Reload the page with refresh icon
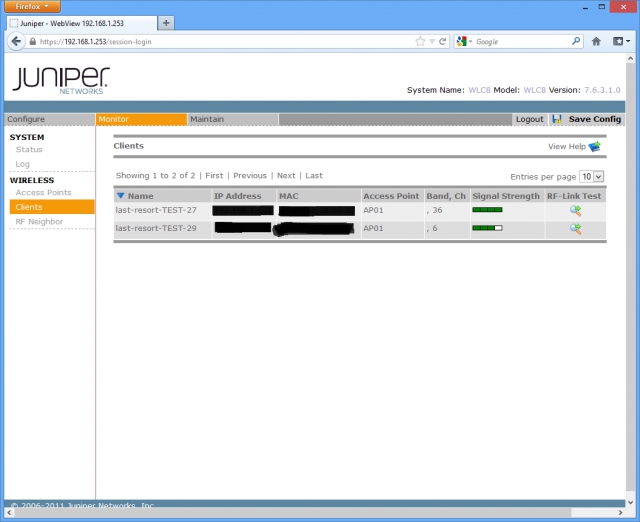The image size is (640, 522). coord(442,41)
